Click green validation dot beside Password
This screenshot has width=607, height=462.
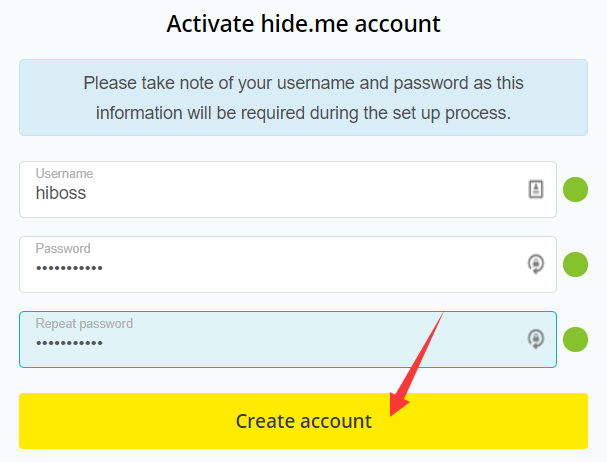pyautogui.click(x=575, y=264)
